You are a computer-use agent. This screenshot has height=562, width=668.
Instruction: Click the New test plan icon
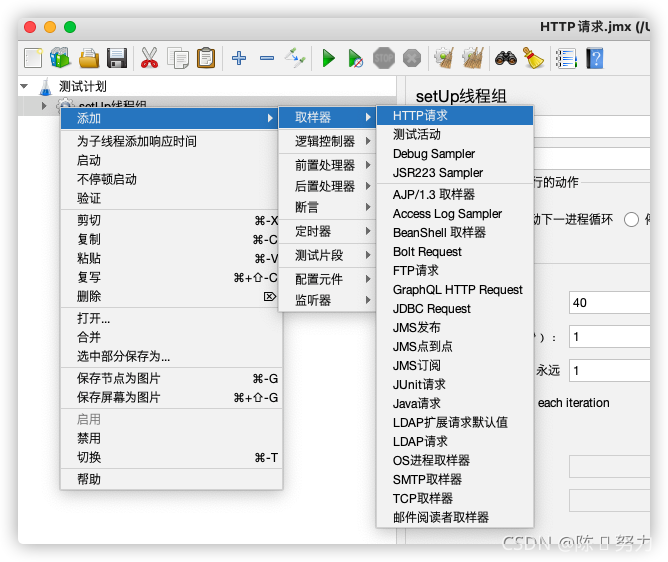pyautogui.click(x=33, y=58)
